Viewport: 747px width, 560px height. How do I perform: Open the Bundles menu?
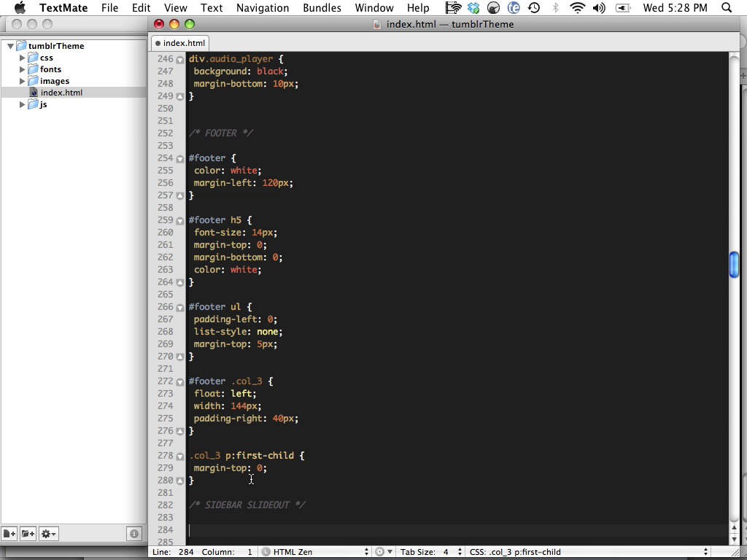(322, 7)
